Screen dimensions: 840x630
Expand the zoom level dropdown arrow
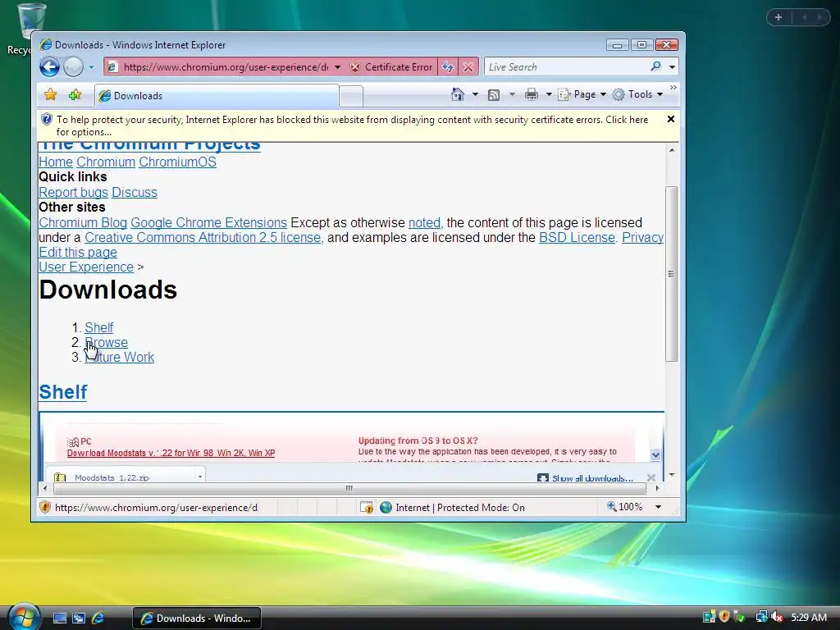[659, 507]
